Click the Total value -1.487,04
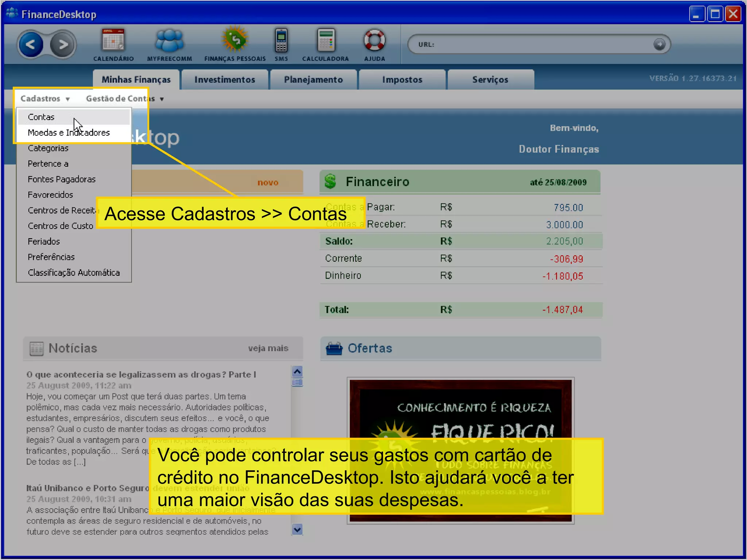Viewport: 747px width, 560px height. [562, 310]
